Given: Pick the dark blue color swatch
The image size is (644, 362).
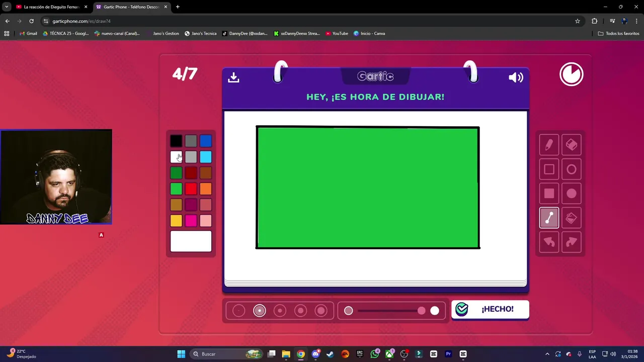Looking at the screenshot, I should click(x=206, y=141).
